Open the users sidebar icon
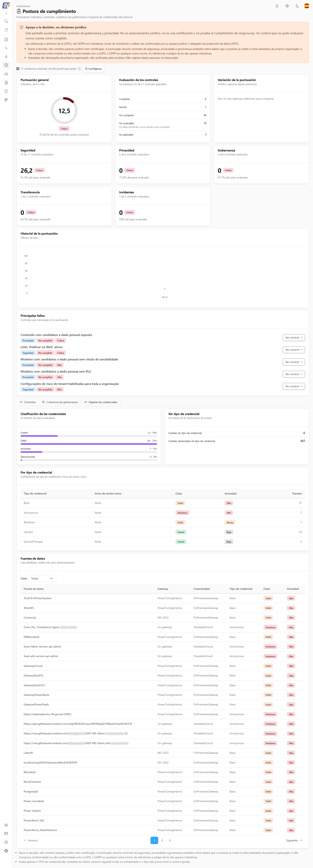Viewport: 313px width, 868px height. point(6,825)
